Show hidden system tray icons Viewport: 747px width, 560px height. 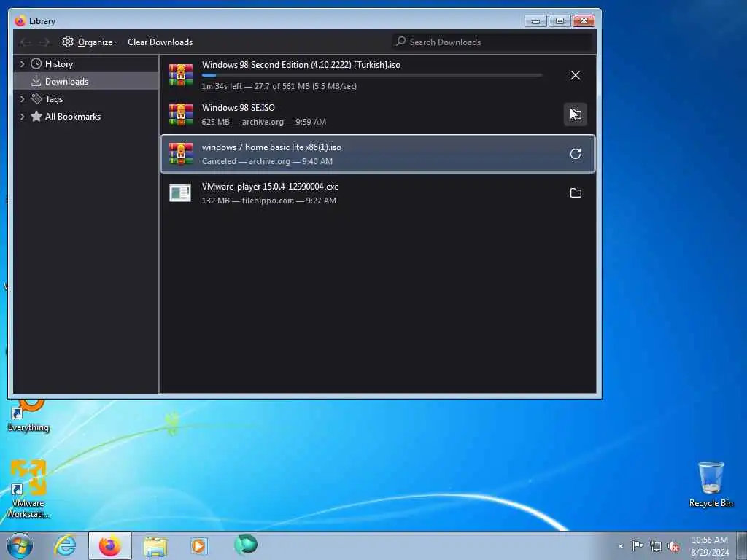(620, 546)
